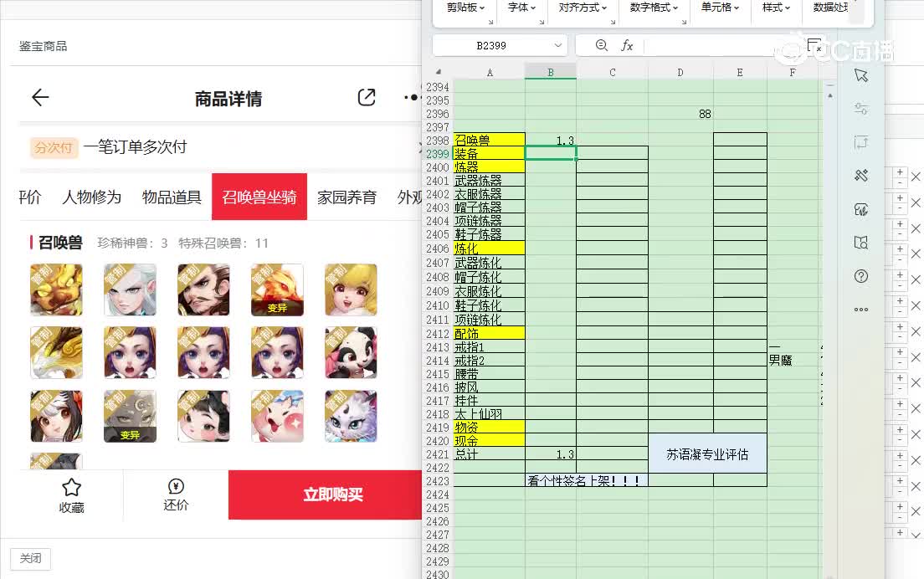Open the wrench and brush tools icon in side panel
This screenshot has height=579, width=924.
(861, 176)
